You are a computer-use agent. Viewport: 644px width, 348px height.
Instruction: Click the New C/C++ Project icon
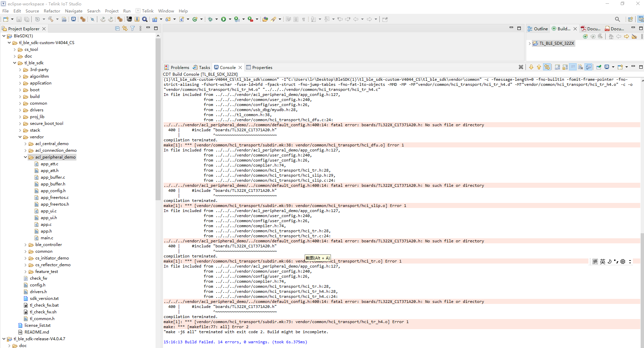click(x=155, y=19)
